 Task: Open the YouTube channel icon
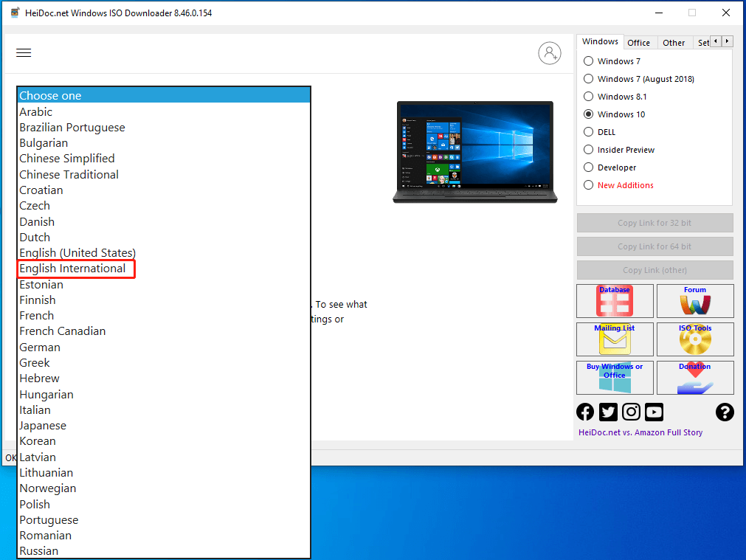(655, 412)
